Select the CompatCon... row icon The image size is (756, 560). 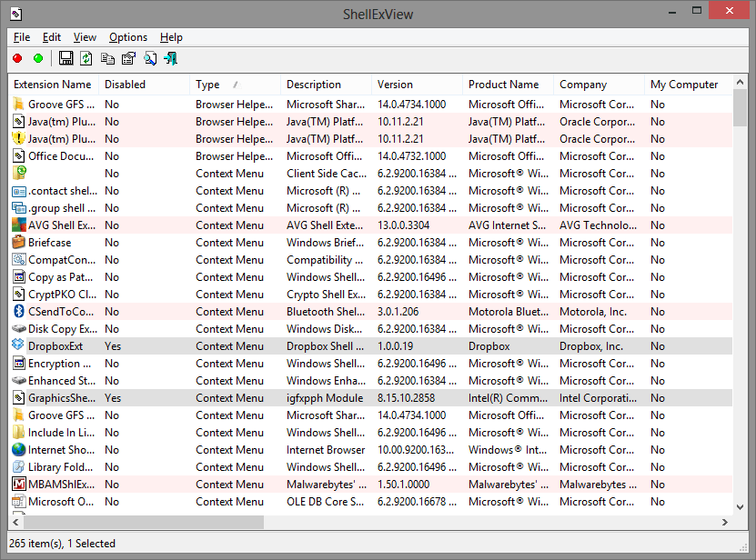click(18, 259)
